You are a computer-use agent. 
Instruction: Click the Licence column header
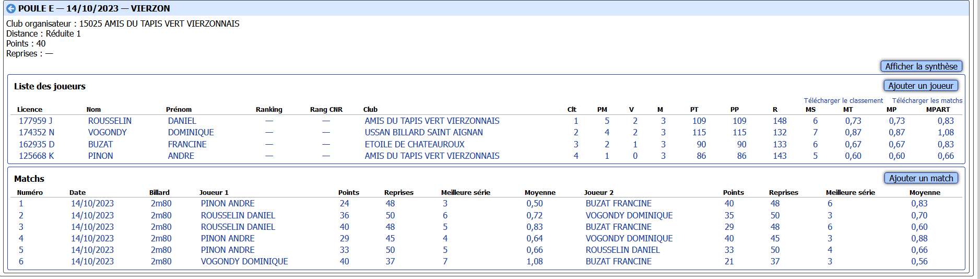(x=30, y=109)
